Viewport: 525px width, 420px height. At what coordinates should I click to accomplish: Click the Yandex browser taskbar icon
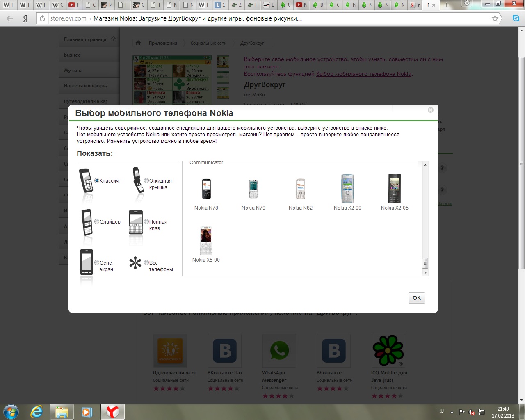(113, 412)
